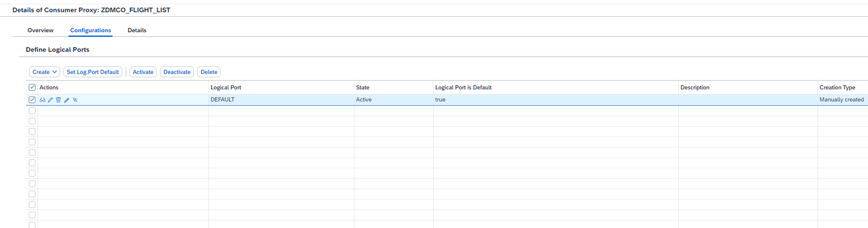Viewport: 868px width, 228px height.
Task: Click the Active state cell
Action: click(394, 100)
